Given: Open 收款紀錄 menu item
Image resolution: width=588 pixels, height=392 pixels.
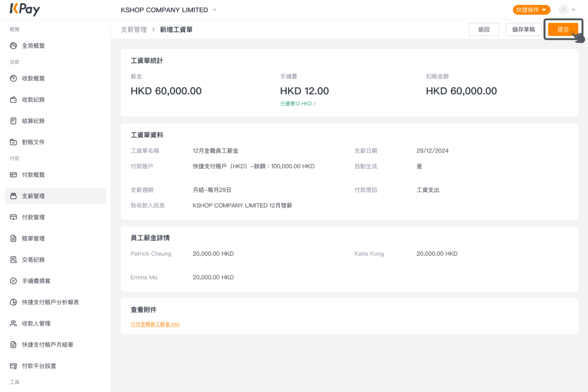Looking at the screenshot, I should [x=33, y=100].
